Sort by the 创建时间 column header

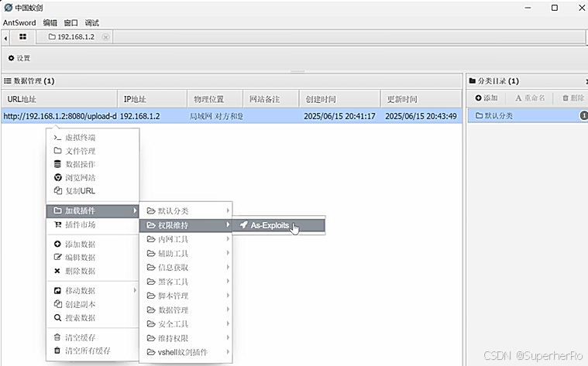[340, 99]
